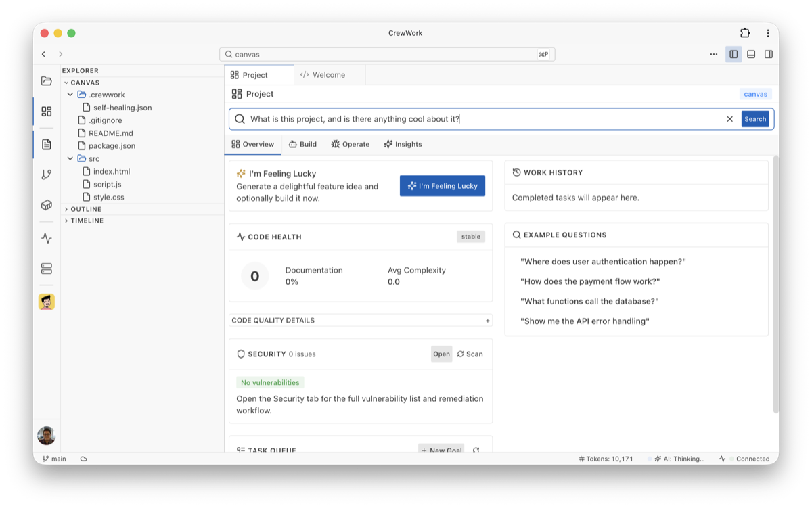Select the Overview tab

[253, 144]
